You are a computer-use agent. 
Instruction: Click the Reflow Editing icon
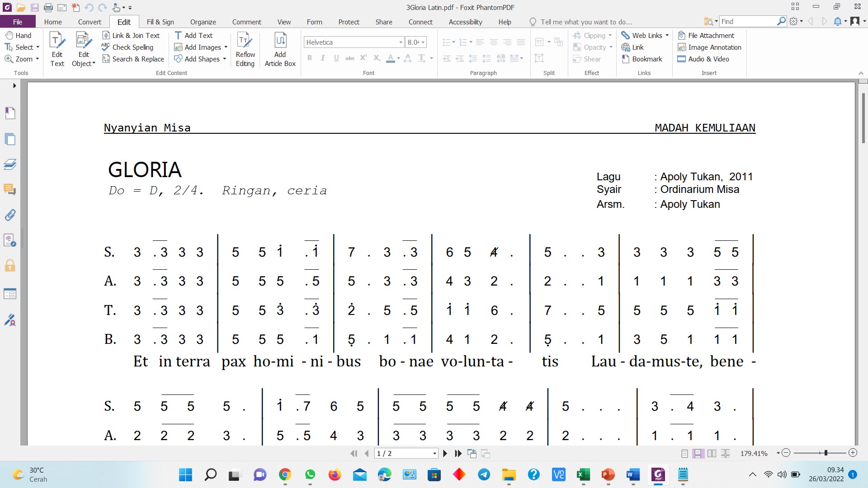coord(245,49)
